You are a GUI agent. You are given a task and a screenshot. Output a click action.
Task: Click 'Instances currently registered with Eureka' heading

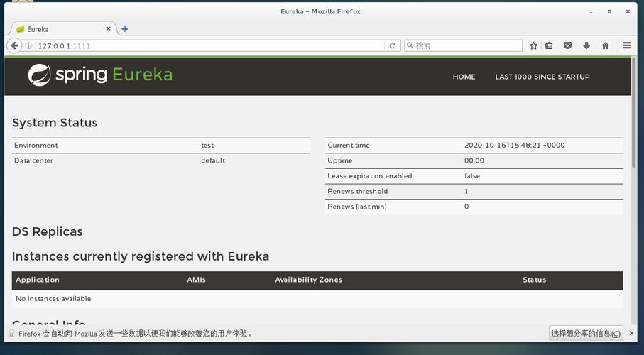coord(141,256)
